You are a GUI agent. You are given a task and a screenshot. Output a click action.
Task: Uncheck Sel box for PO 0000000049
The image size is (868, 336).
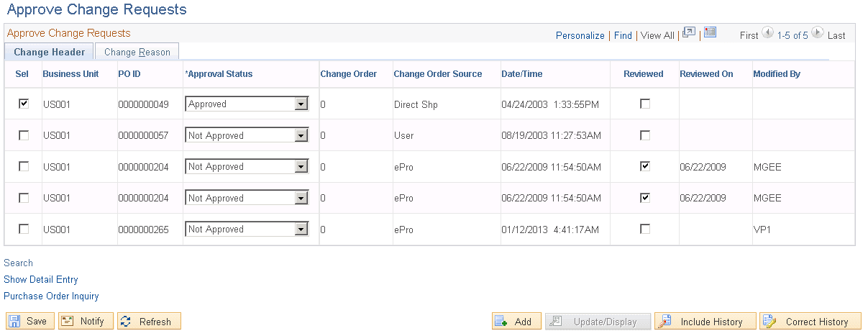click(24, 104)
